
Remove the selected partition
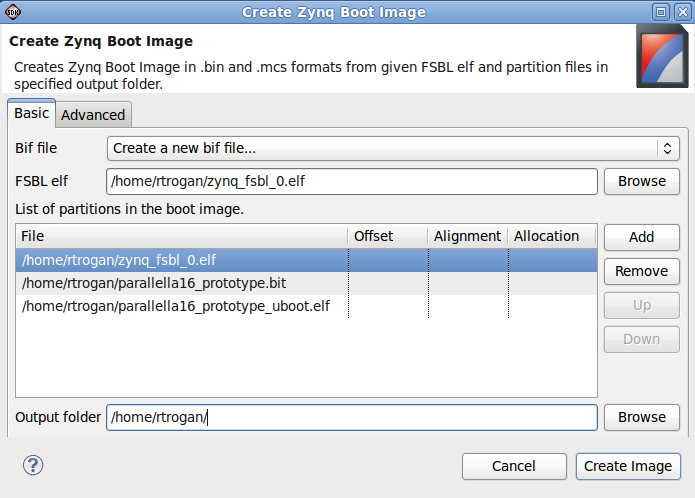tap(641, 271)
